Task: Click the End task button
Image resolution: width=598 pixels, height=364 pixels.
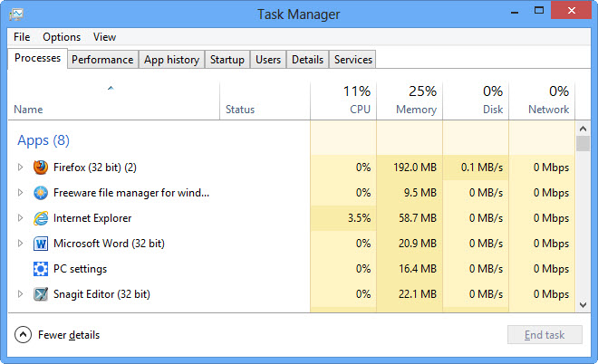Action: (x=545, y=335)
